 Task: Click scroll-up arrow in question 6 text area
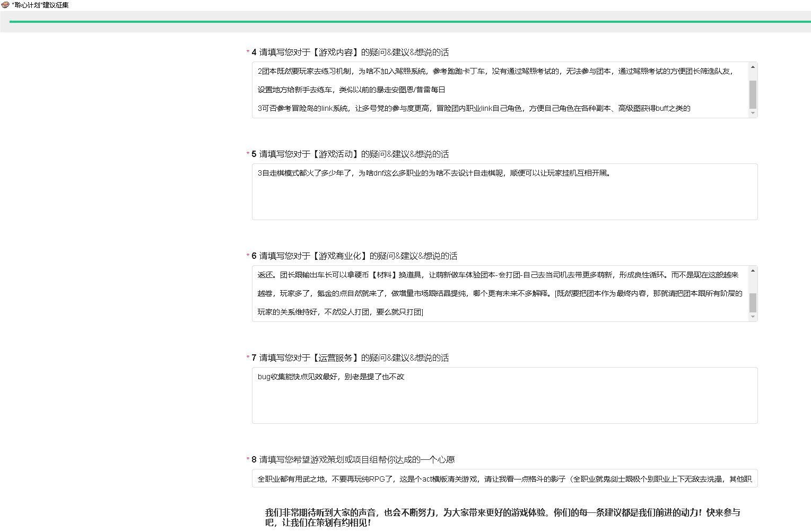point(752,271)
